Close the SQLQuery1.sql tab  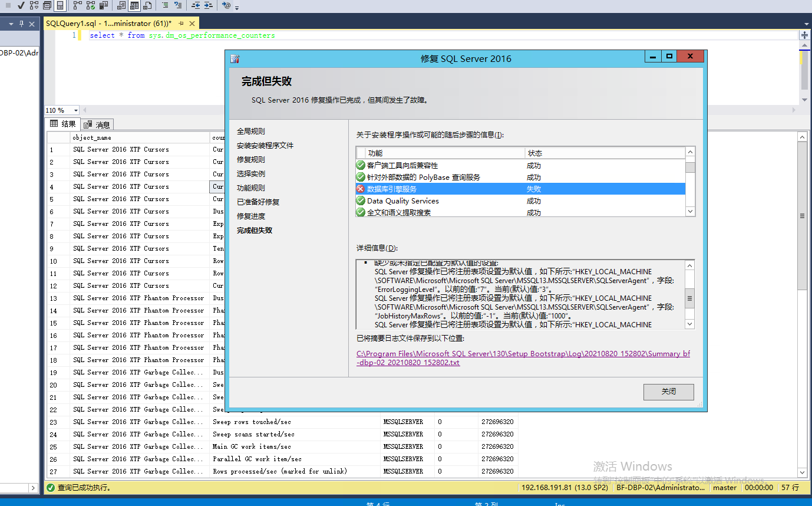[192, 24]
